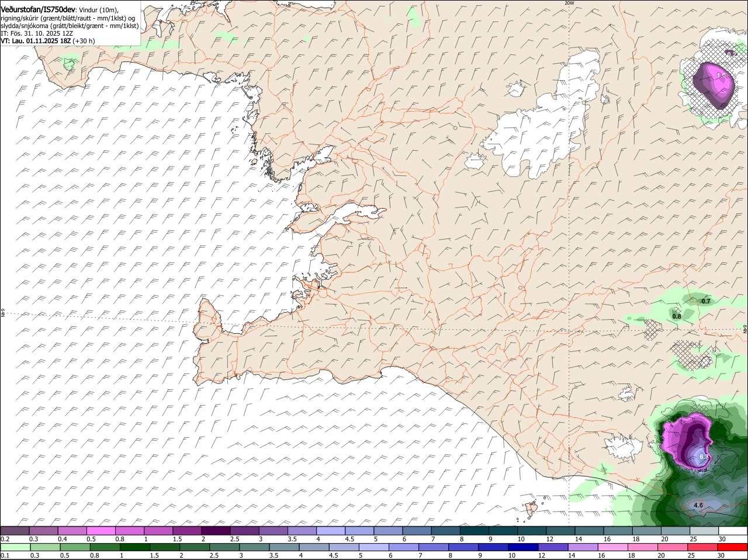The image size is (748, 560).
Task: Click the '0.1' label in the lower legend
Action: [x=5, y=555]
